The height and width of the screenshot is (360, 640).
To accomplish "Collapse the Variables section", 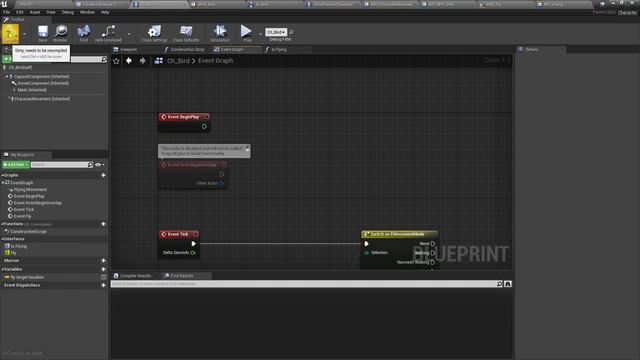I will coord(2,269).
